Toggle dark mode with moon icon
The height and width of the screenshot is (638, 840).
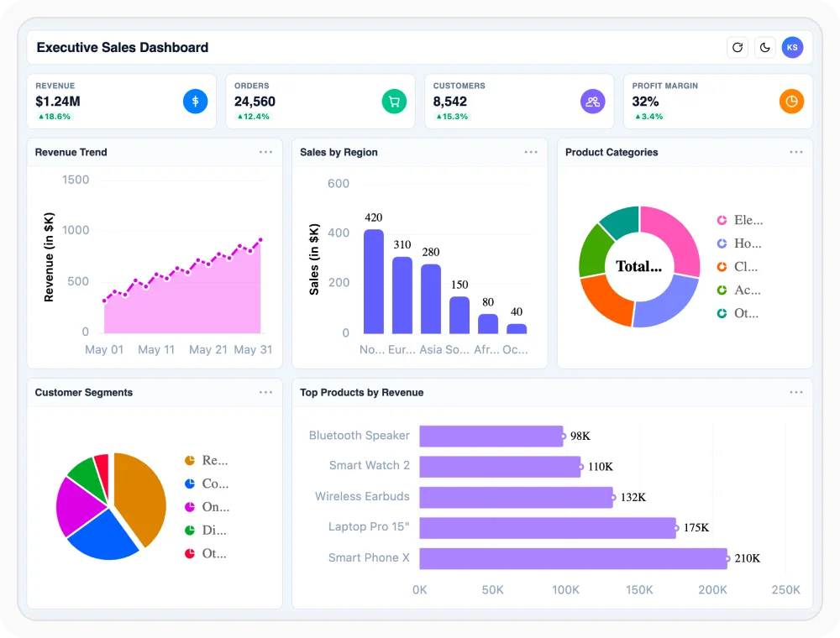click(x=765, y=48)
